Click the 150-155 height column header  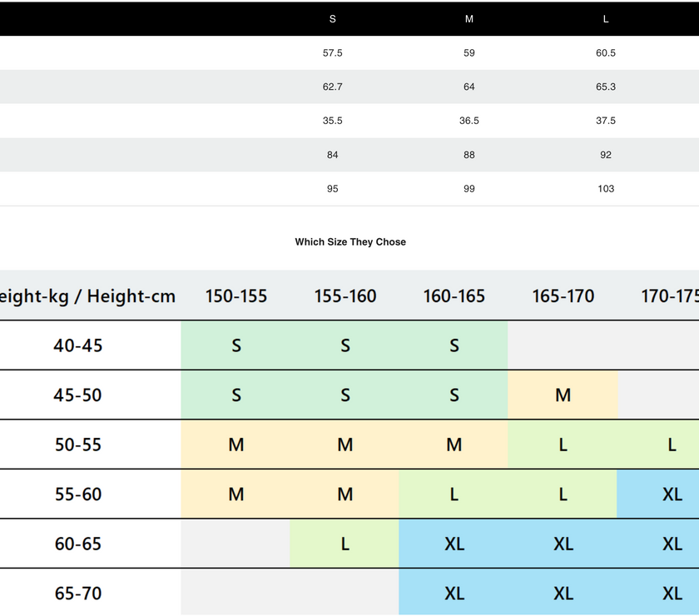click(x=236, y=296)
